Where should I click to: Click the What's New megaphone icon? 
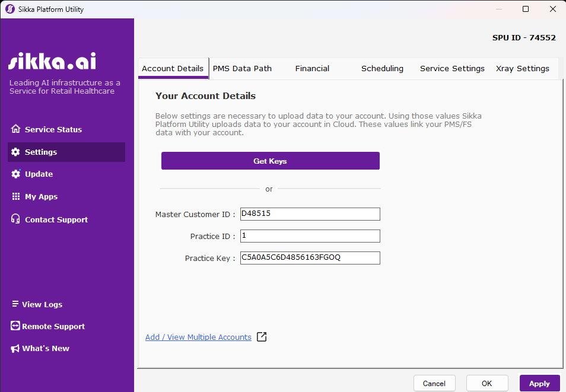(15, 348)
